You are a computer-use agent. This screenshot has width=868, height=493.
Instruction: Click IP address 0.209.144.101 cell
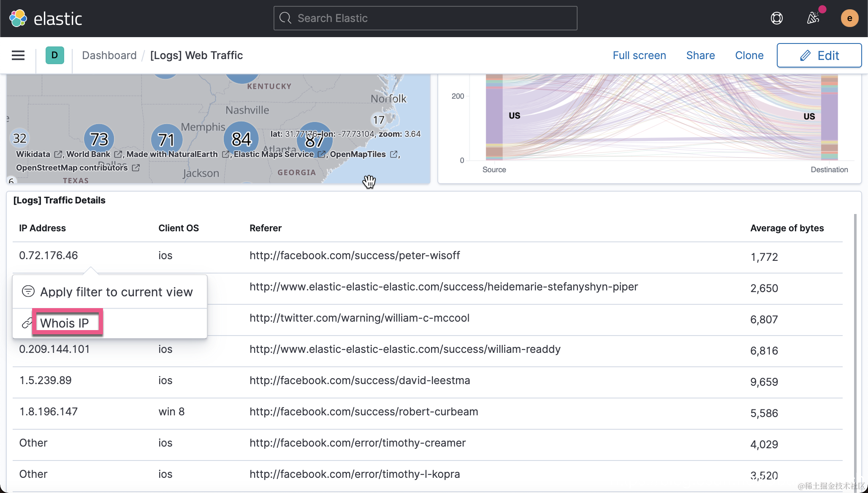54,349
